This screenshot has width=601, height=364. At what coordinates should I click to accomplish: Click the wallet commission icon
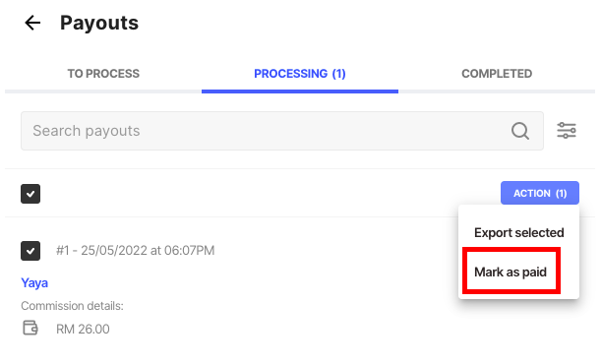click(x=30, y=328)
